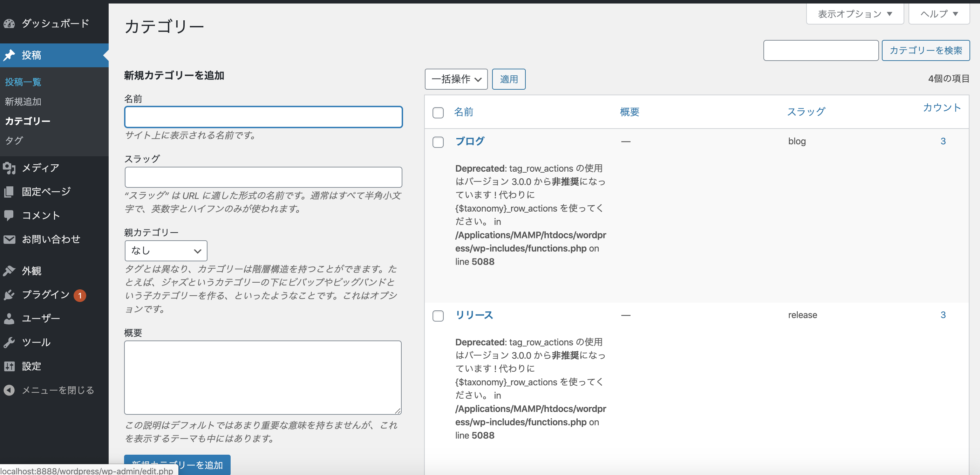Expand the 表示オプション panel

855,13
